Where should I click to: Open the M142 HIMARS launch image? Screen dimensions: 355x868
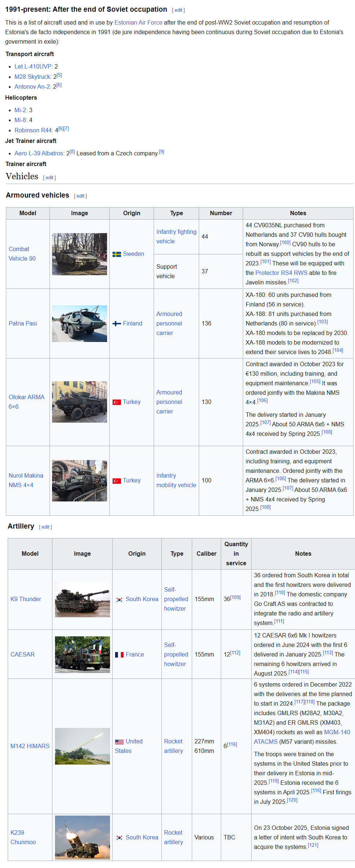pyautogui.click(x=83, y=746)
